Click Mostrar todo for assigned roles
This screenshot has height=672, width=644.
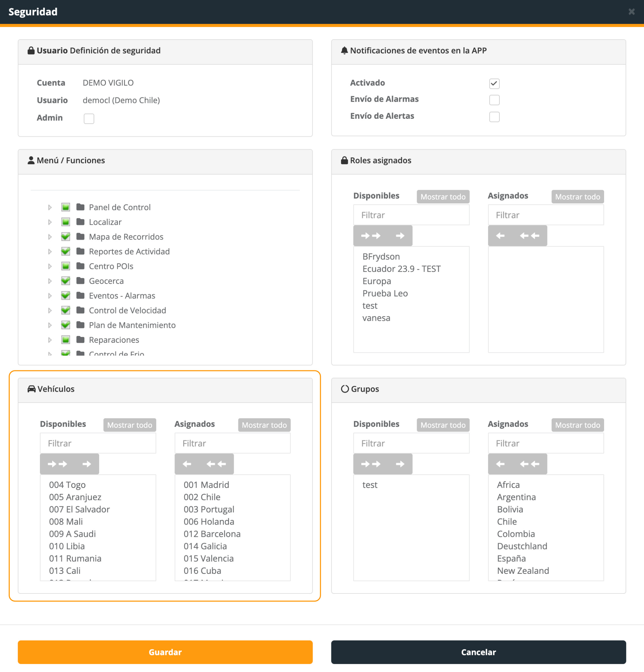pyautogui.click(x=577, y=196)
